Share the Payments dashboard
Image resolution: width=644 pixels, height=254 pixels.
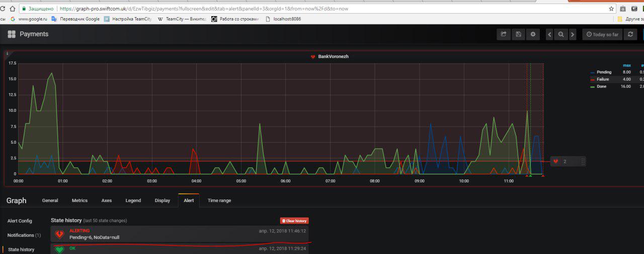coord(503,34)
